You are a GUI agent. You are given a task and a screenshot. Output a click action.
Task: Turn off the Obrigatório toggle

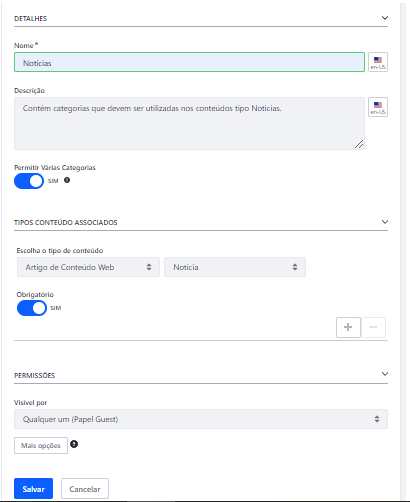coord(32,308)
